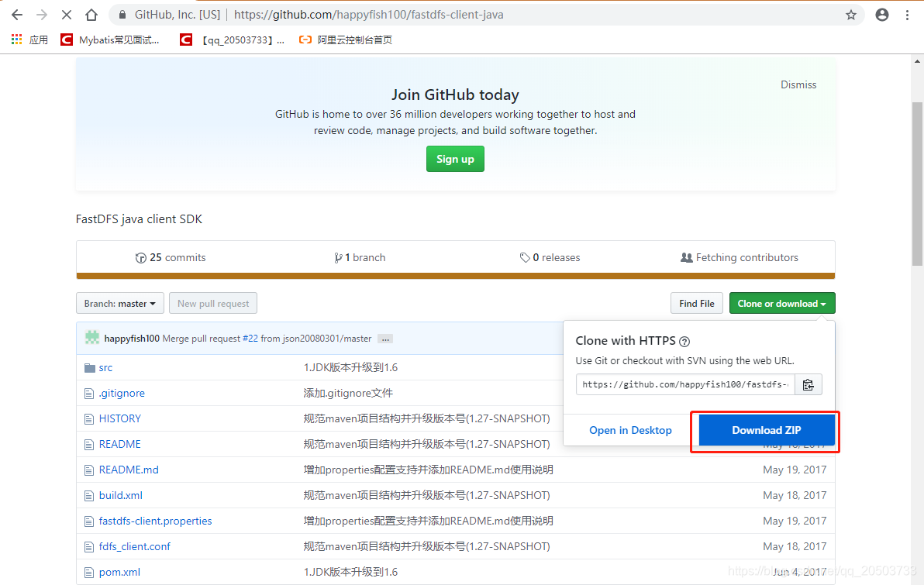The width and height of the screenshot is (924, 585).
Task: Bookmark this page with star icon
Action: click(851, 15)
